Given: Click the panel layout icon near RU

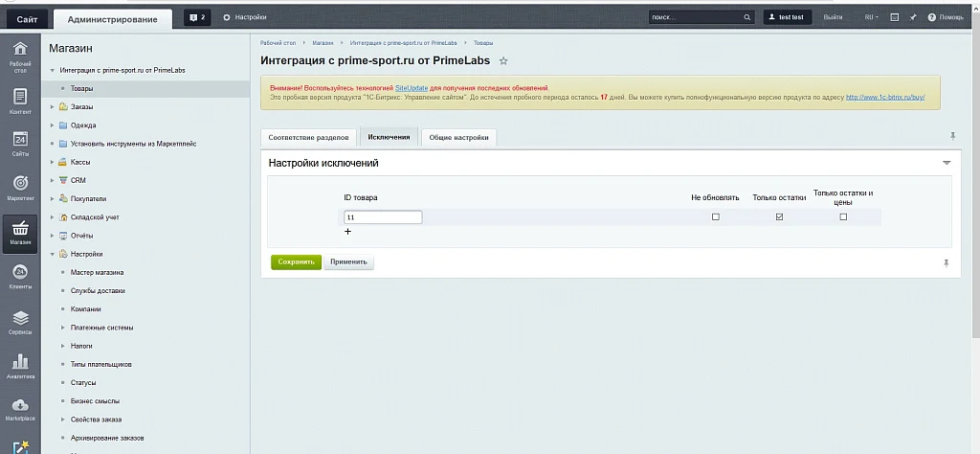Looking at the screenshot, I should click(x=895, y=17).
